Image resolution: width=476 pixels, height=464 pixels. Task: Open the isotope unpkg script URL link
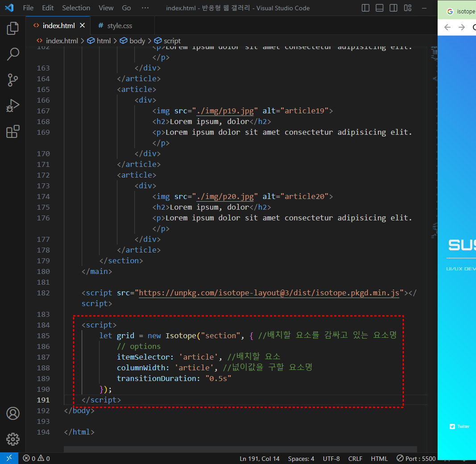coord(269,293)
